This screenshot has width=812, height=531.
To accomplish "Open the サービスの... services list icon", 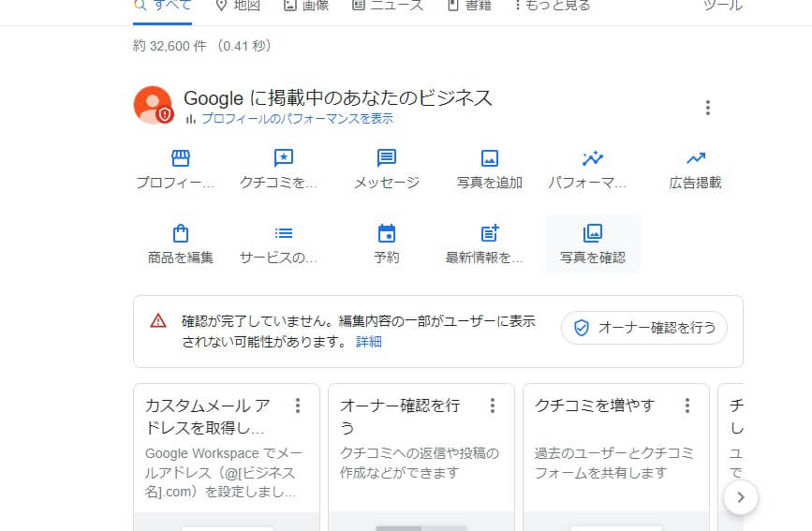I will pyautogui.click(x=283, y=233).
